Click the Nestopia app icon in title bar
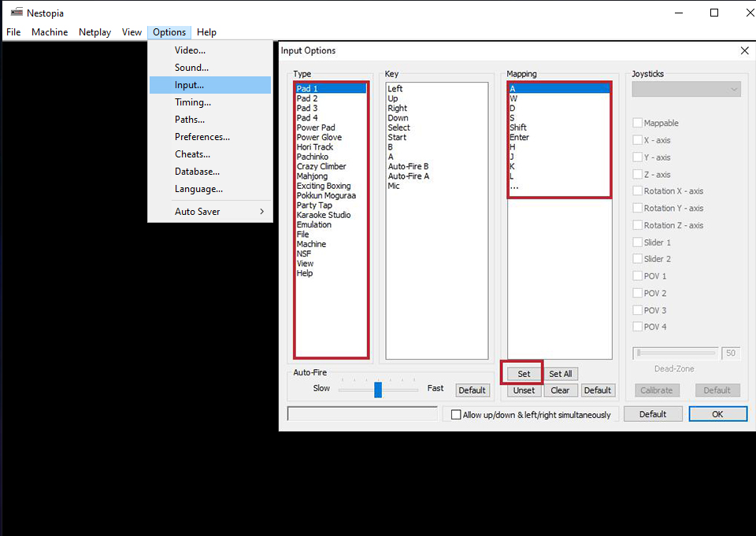756x536 pixels. click(x=17, y=12)
